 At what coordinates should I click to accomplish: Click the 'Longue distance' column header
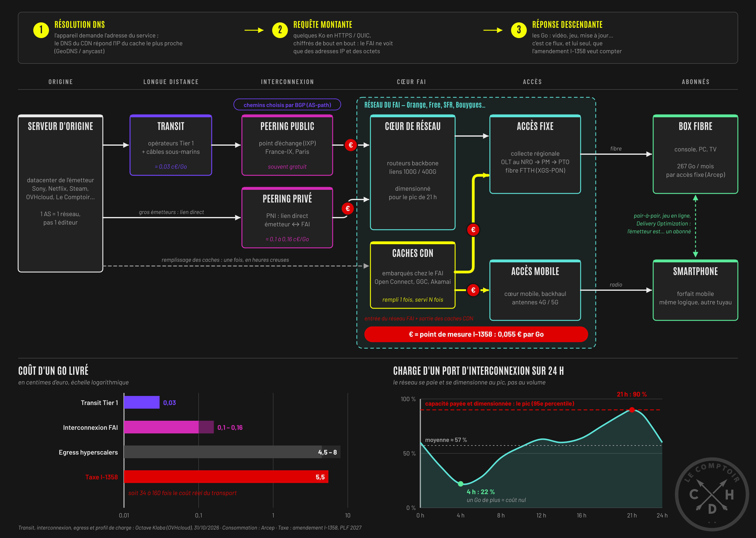point(171,82)
